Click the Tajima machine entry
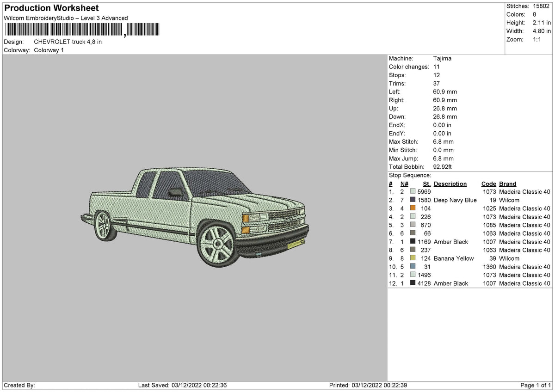This screenshot has width=555, height=392. pyautogui.click(x=442, y=58)
